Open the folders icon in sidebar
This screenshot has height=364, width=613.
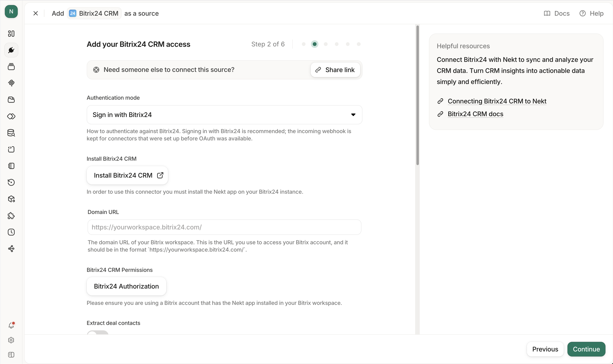[x=11, y=100]
